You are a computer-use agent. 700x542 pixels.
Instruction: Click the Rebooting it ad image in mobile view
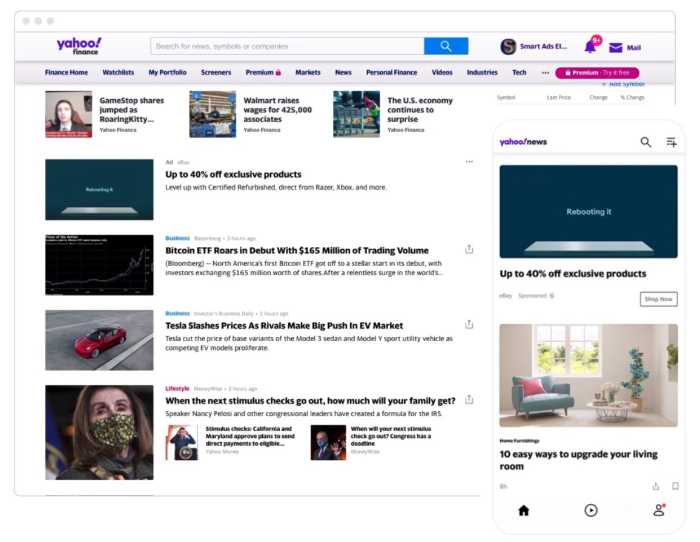pyautogui.click(x=588, y=212)
